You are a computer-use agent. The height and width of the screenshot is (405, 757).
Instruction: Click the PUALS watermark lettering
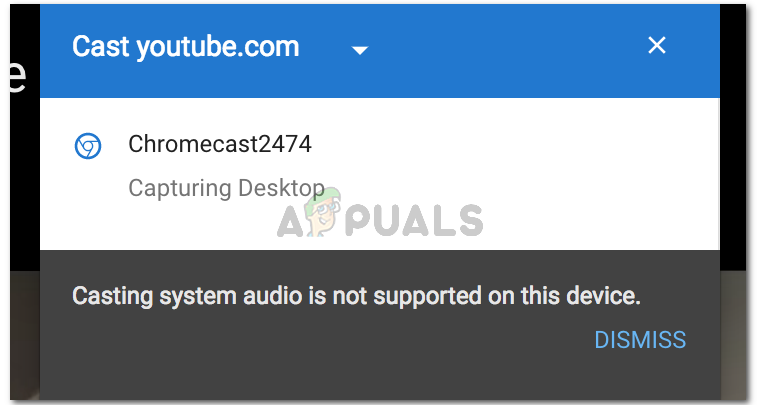pyautogui.click(x=414, y=220)
